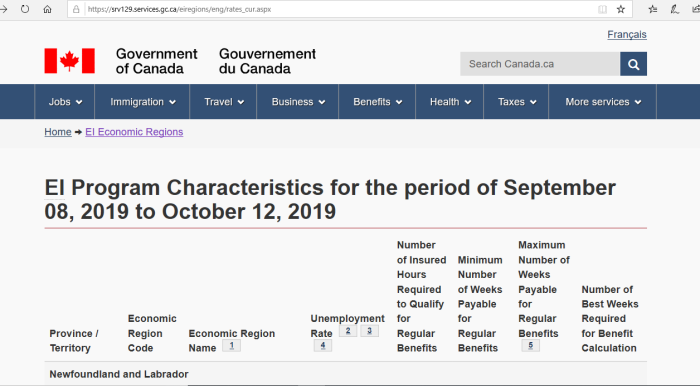The height and width of the screenshot is (386, 700).
Task: Click the Economic Region Code column header
Action: (x=152, y=333)
